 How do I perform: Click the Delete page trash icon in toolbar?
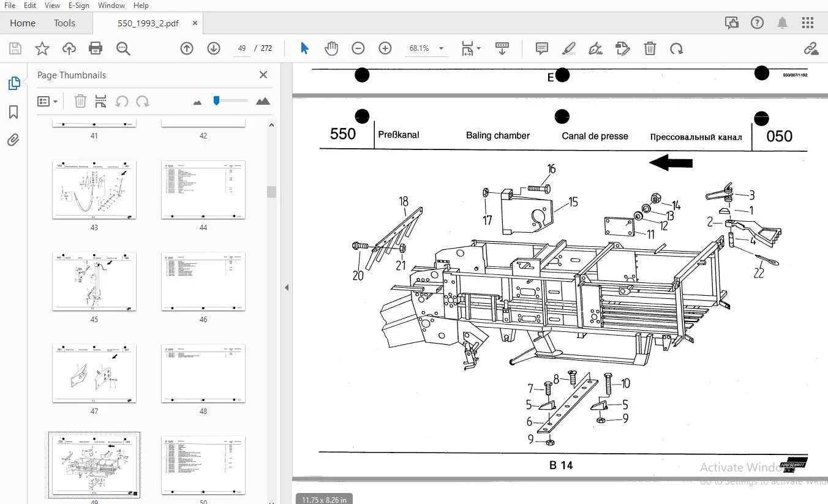point(650,48)
